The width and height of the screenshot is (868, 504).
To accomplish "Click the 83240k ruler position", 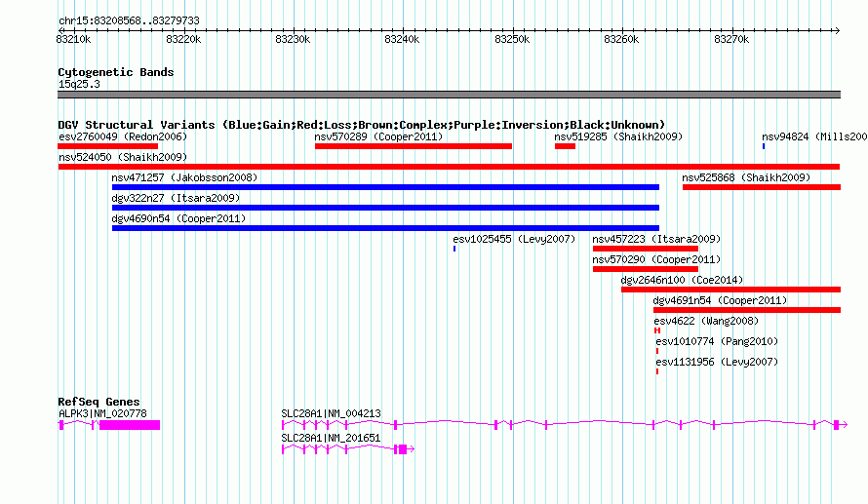I will (402, 39).
